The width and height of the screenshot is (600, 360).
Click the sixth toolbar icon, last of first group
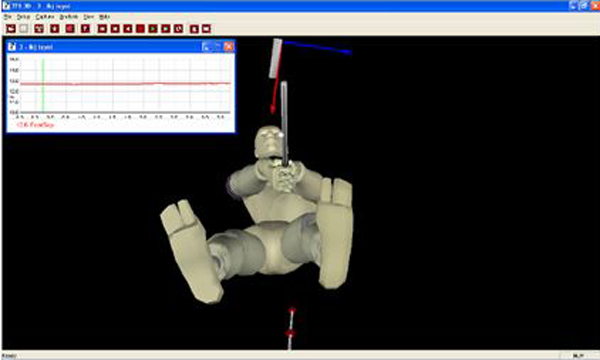85,29
